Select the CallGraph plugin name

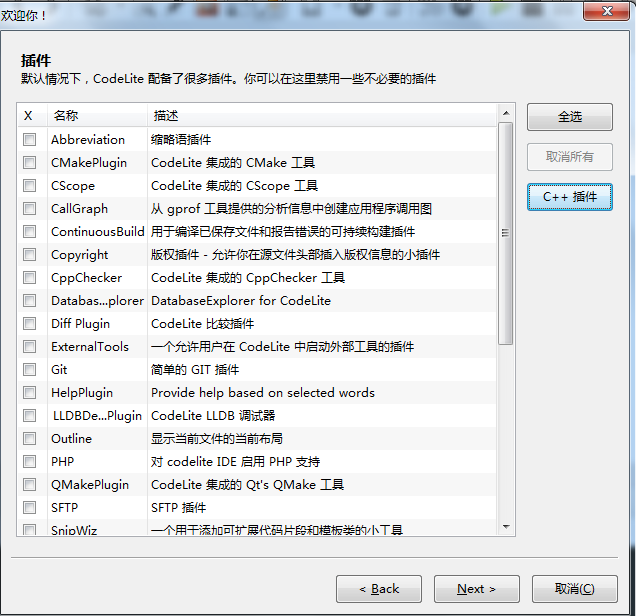(80, 208)
